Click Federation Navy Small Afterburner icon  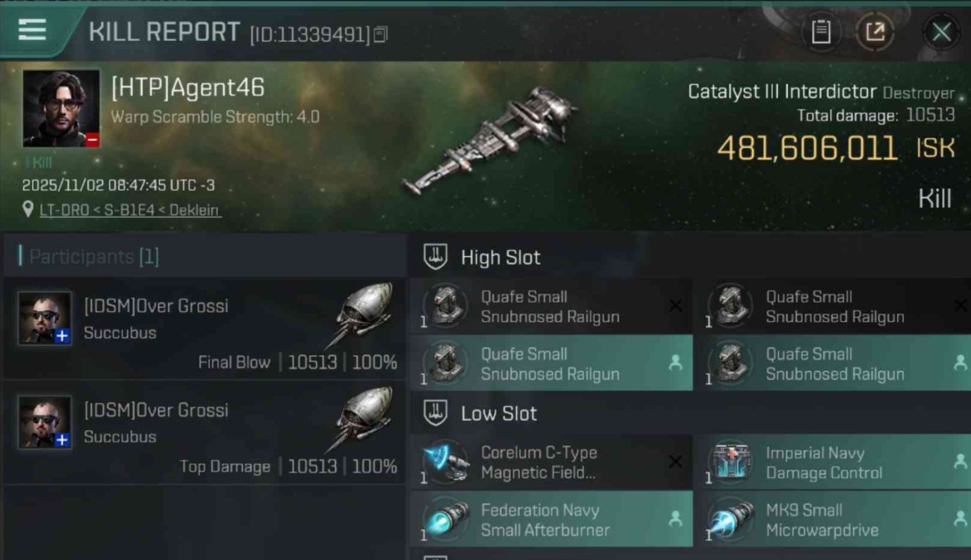pyautogui.click(x=446, y=520)
